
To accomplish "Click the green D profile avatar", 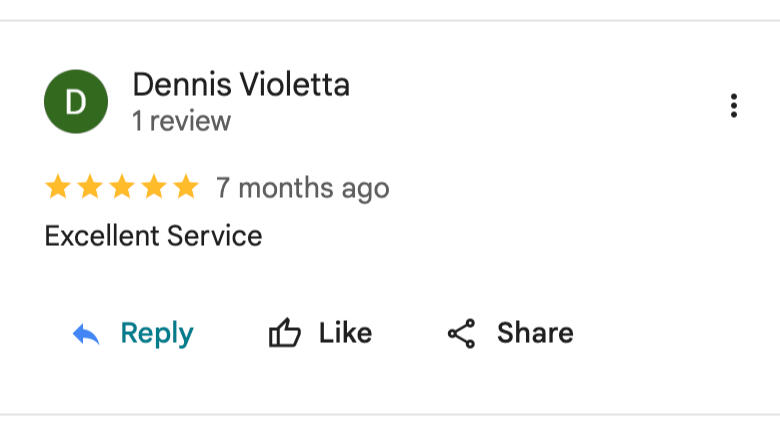I will [x=76, y=103].
